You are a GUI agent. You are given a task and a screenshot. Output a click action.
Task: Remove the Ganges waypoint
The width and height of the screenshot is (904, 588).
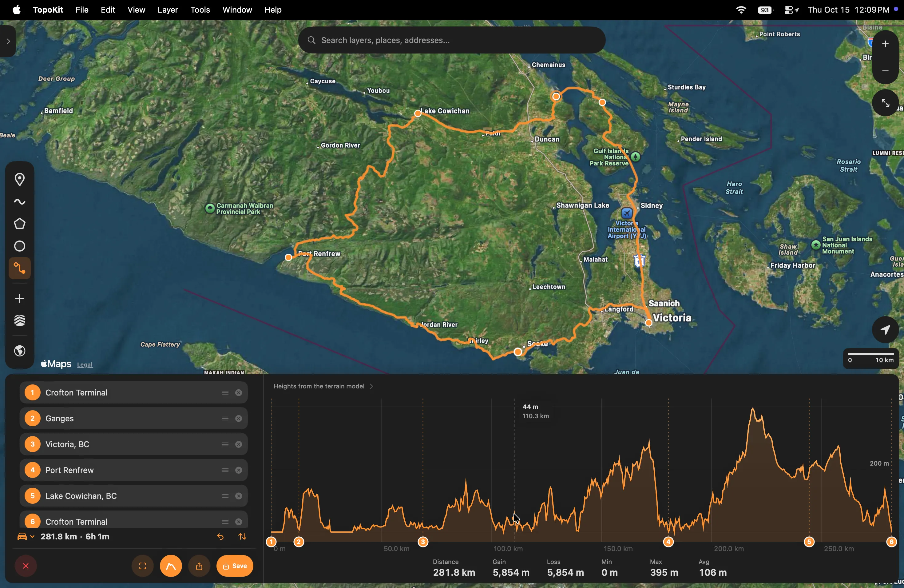[239, 419]
